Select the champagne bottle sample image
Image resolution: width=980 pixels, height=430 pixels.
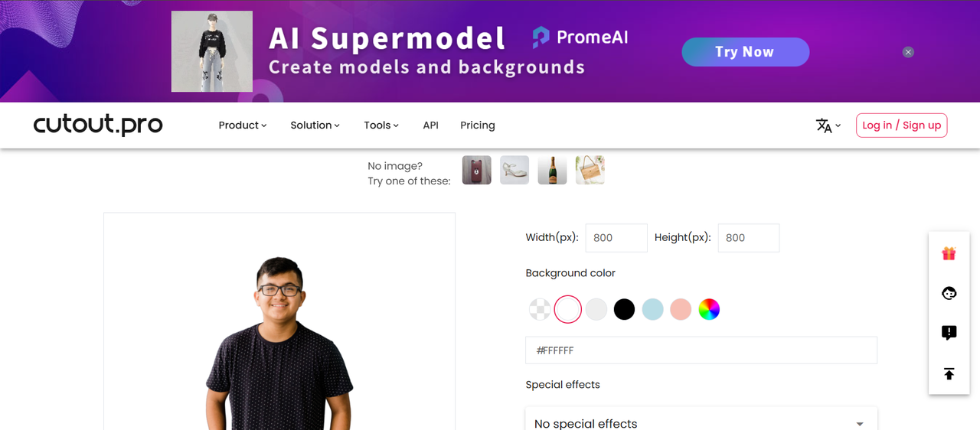pos(552,170)
